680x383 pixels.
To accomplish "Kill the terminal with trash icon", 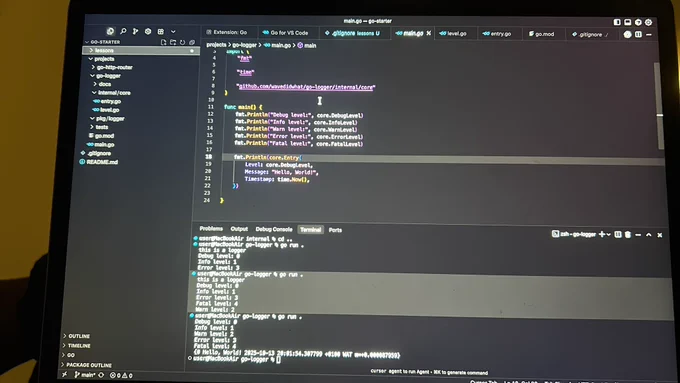I will click(x=628, y=235).
